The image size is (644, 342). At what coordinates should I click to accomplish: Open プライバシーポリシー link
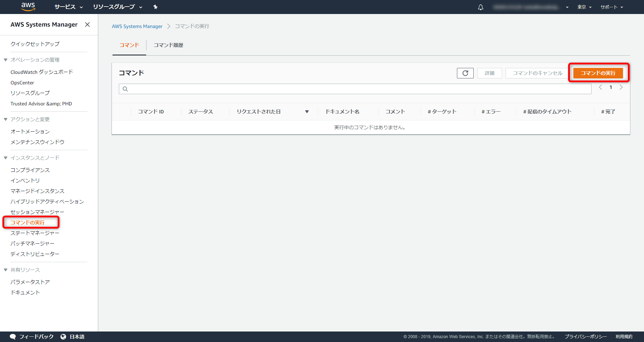[x=586, y=337]
